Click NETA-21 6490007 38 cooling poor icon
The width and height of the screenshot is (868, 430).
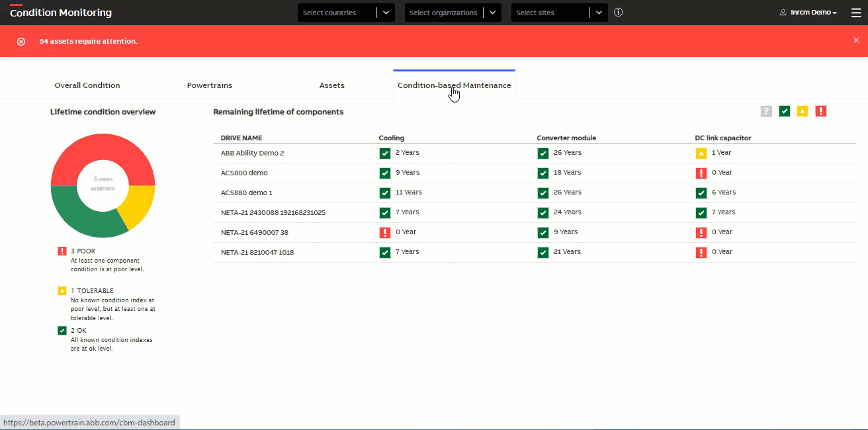(x=385, y=233)
